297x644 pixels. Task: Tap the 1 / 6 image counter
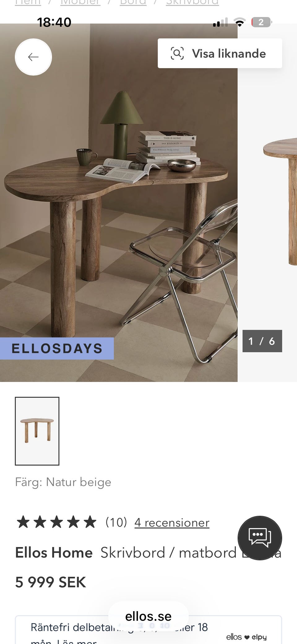262,341
